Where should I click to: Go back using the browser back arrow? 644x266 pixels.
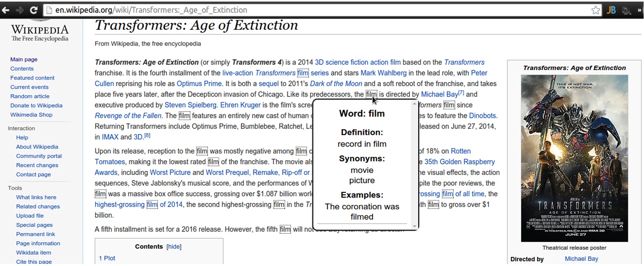click(6, 10)
